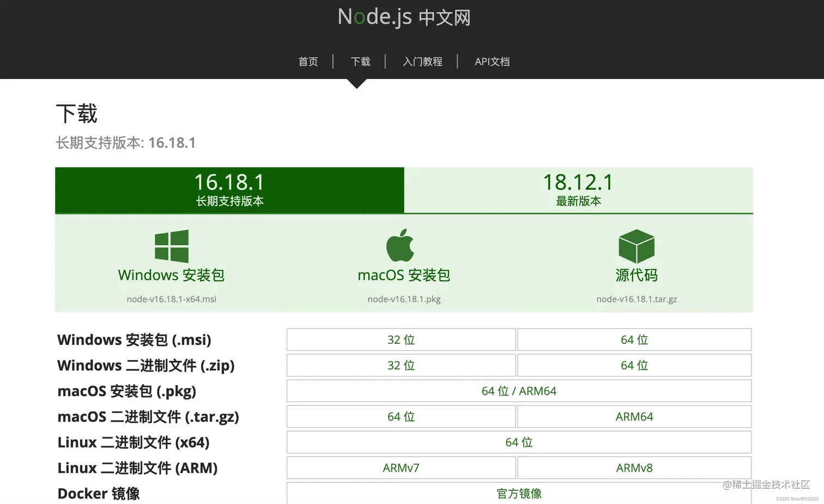This screenshot has height=504, width=824.
Task: Click the Docker 镜像 row label
Action: [x=99, y=494]
